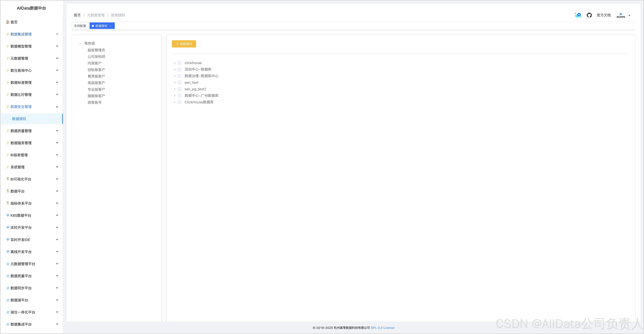Click the GitHub icon in header
The height and width of the screenshot is (334, 644).
[589, 15]
